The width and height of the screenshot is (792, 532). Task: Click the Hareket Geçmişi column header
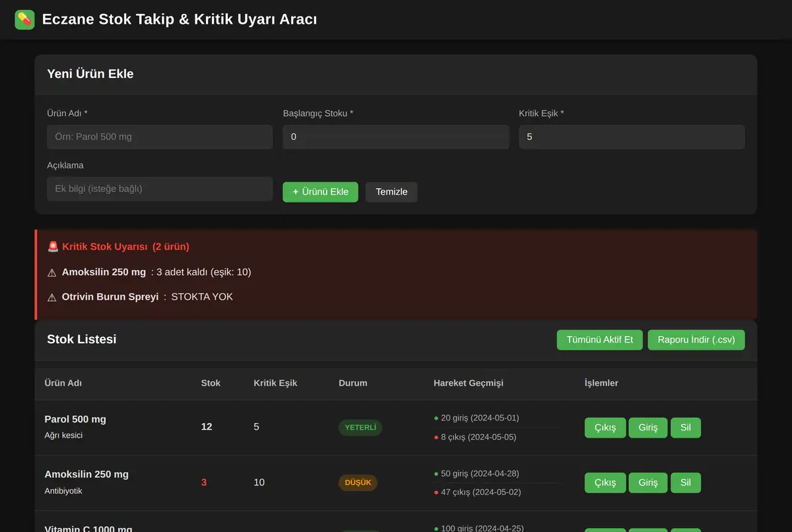coord(469,383)
